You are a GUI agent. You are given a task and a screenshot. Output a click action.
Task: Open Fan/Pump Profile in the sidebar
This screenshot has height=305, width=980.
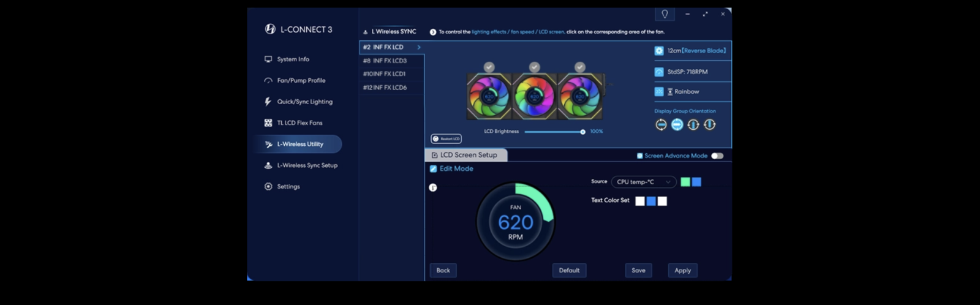295,80
